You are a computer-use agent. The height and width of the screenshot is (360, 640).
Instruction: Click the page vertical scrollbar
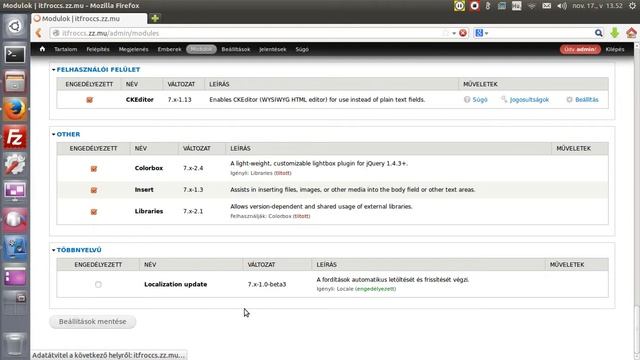(x=637, y=200)
